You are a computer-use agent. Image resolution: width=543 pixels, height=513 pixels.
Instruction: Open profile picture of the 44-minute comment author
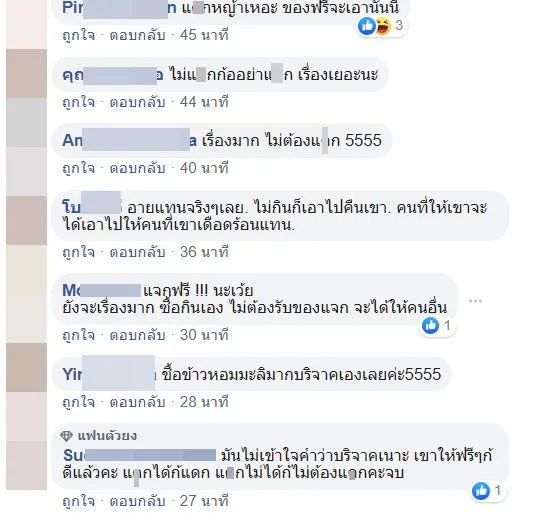point(26,73)
